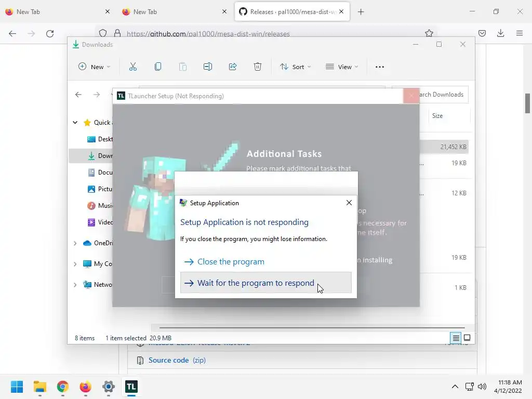Switch to the first New Tab
The image size is (532, 399).
58,12
